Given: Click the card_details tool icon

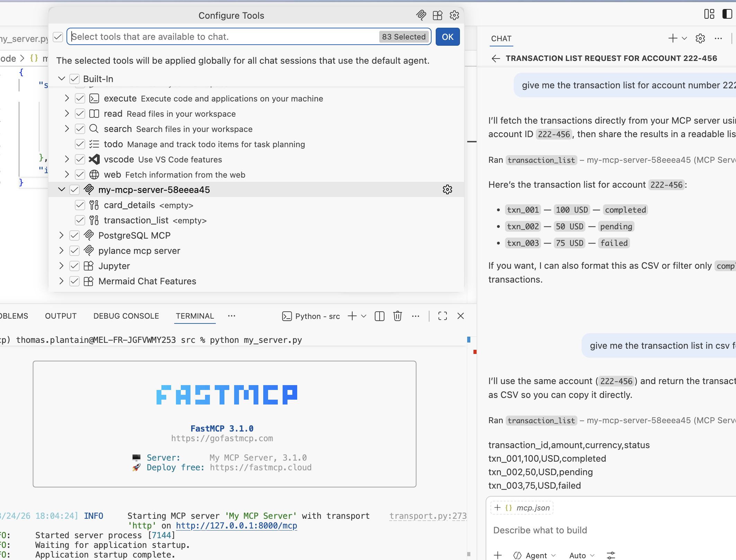Looking at the screenshot, I should pos(94,205).
